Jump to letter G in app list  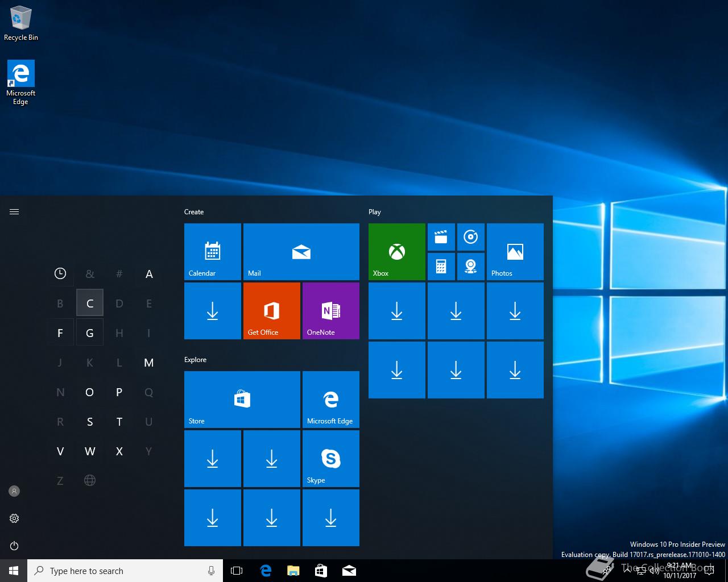pos(90,333)
